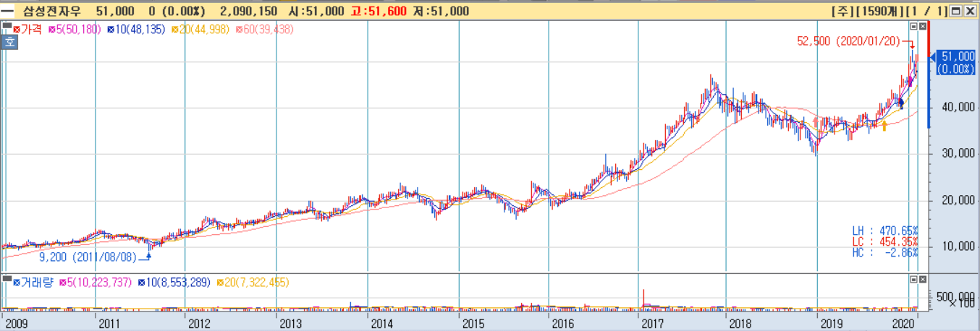Click the 2011 label on time axis
Image resolution: width=980 pixels, height=331 pixels.
tap(109, 323)
